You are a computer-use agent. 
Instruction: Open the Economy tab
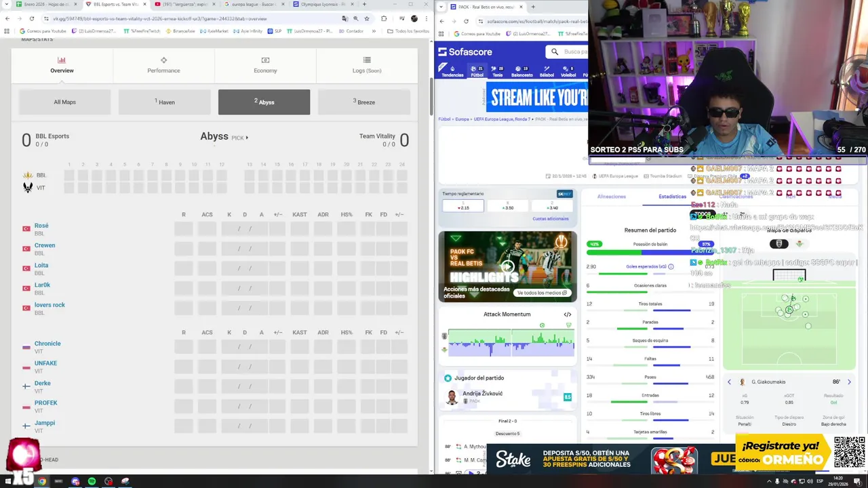[x=265, y=66]
